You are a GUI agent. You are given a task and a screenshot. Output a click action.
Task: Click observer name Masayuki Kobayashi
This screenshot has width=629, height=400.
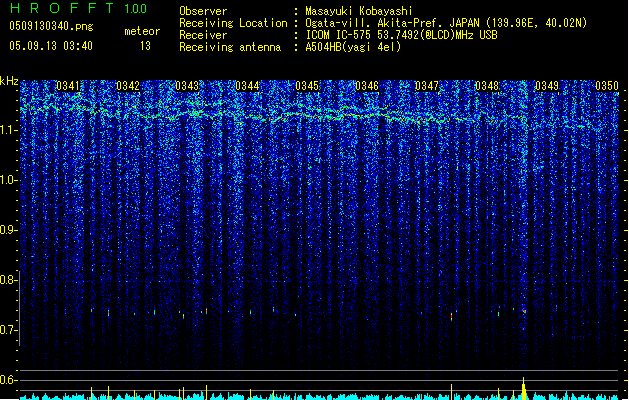(x=359, y=11)
